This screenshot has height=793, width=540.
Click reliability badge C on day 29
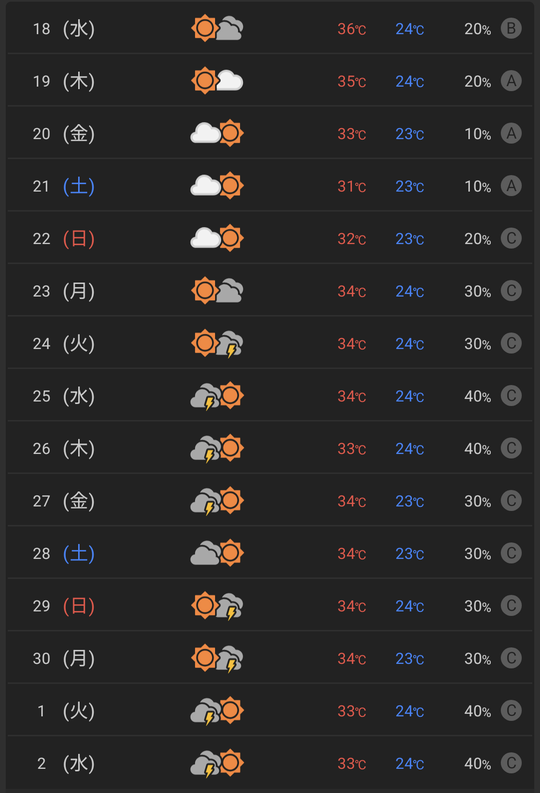click(x=511, y=605)
